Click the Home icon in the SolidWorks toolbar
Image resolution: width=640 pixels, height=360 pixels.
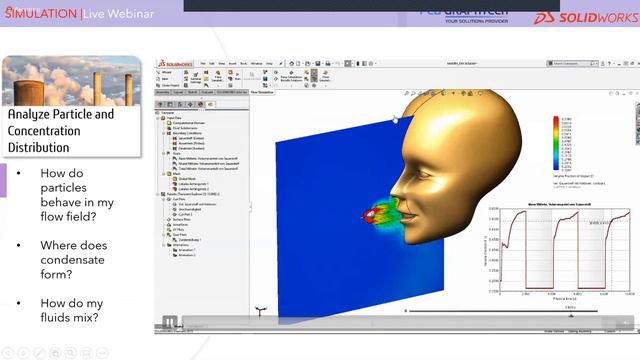coord(291,64)
